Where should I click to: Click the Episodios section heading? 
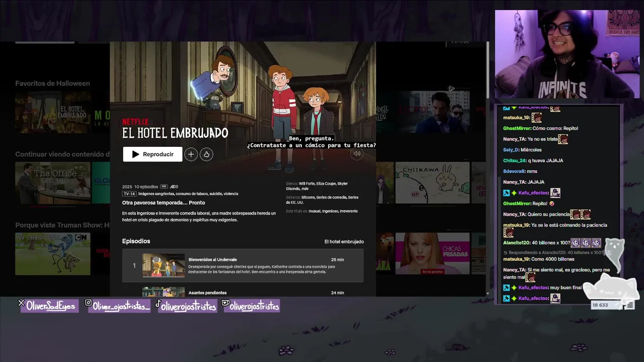coord(136,241)
